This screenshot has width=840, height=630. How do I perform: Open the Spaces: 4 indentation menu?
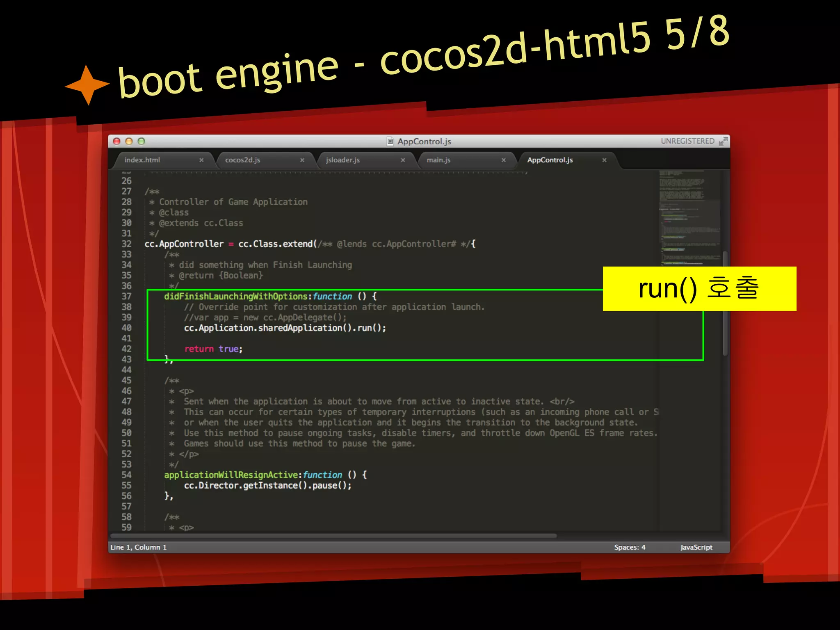(630, 547)
